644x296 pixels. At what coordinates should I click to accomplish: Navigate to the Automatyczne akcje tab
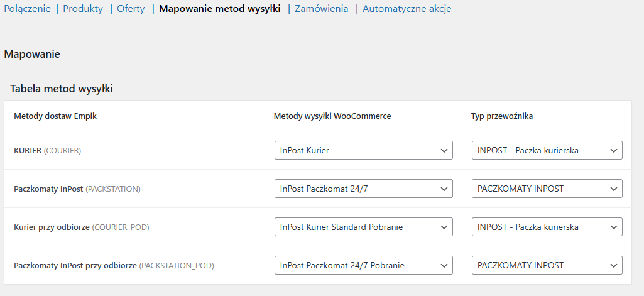tap(407, 9)
